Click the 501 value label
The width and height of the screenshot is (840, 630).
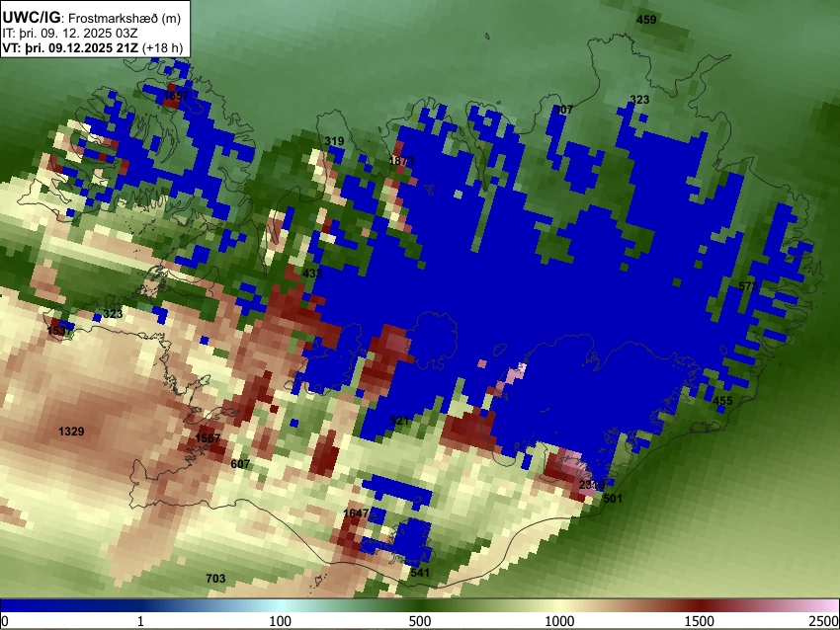point(613,499)
